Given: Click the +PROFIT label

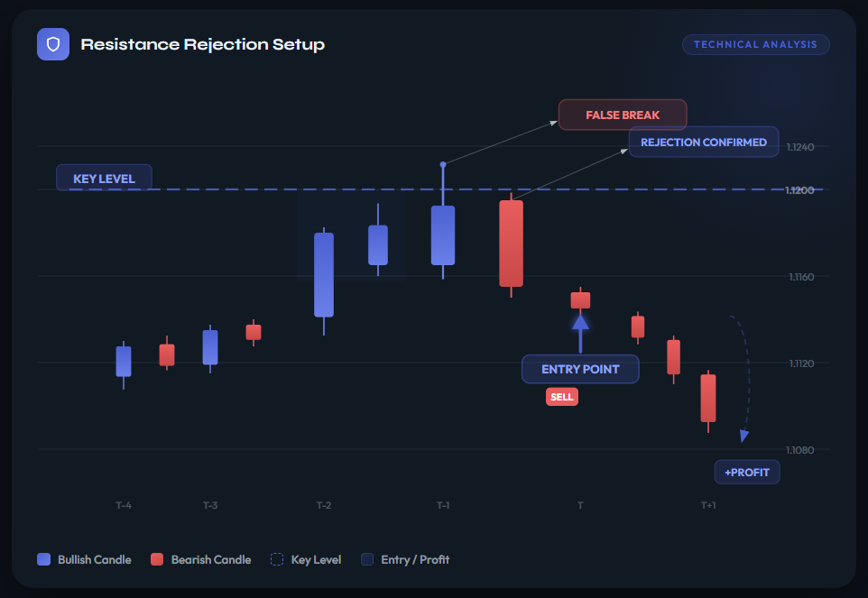Looking at the screenshot, I should [x=747, y=472].
